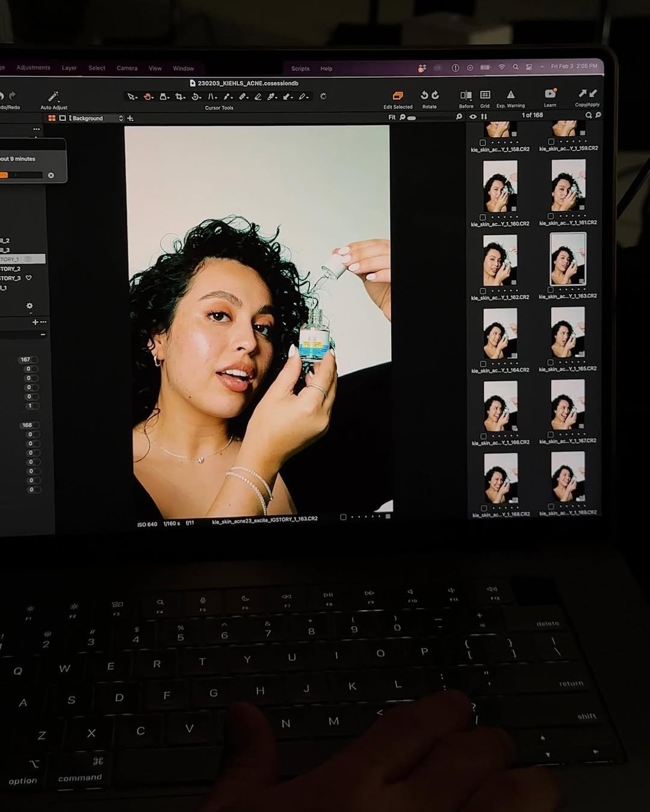Select the Keystone tool

point(212,97)
